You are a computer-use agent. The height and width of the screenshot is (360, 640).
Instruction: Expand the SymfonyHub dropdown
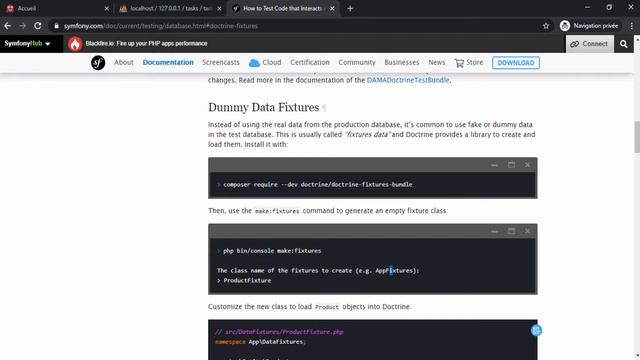(27, 44)
